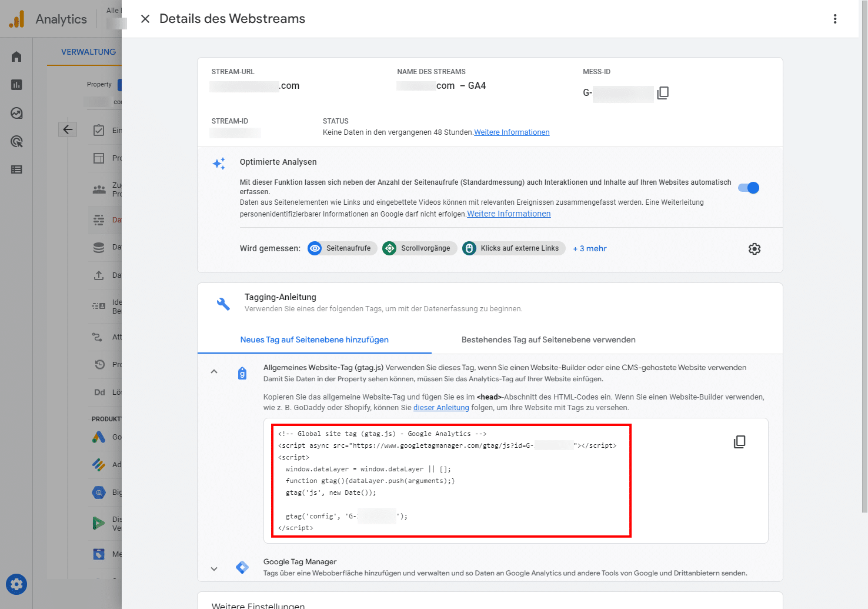Viewport: 868px width, 609px height.
Task: Collapse the Allgemeines Website-Tag section
Action: pos(214,371)
